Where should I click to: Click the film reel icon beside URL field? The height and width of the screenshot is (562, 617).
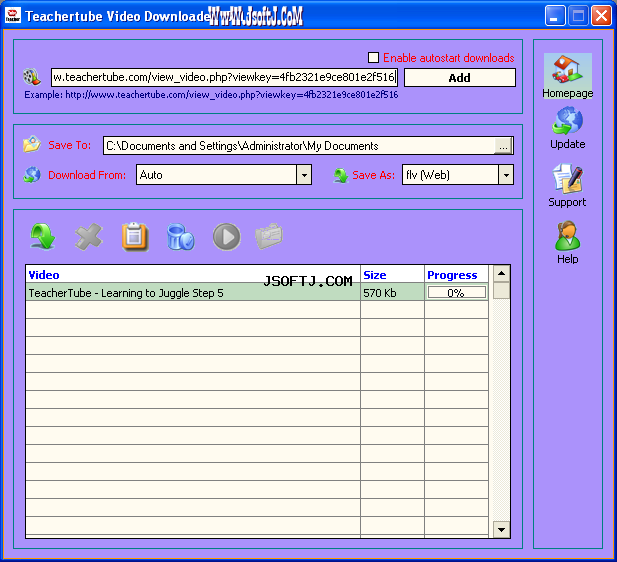(x=32, y=77)
